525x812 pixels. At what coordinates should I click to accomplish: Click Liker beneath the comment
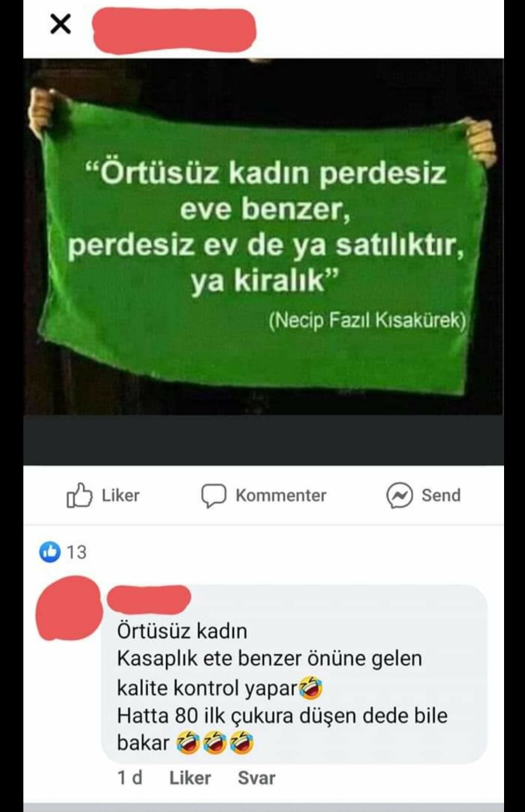pyautogui.click(x=190, y=778)
